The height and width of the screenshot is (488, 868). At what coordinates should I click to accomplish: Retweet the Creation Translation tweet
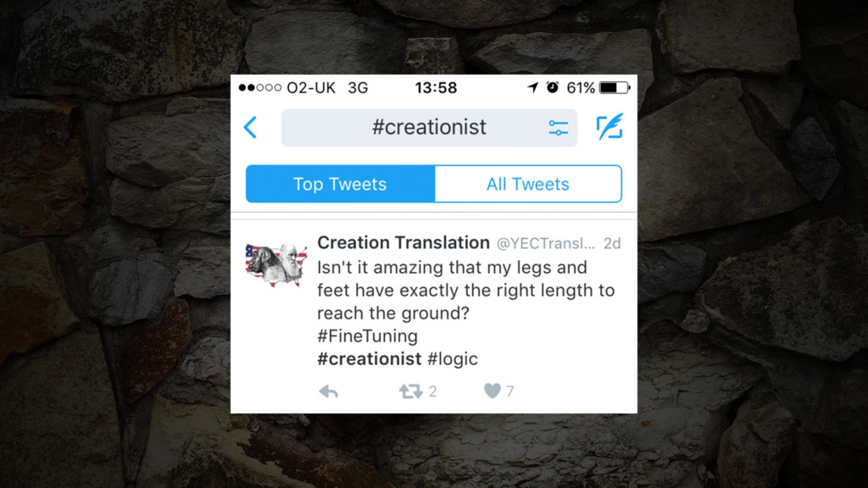point(411,391)
